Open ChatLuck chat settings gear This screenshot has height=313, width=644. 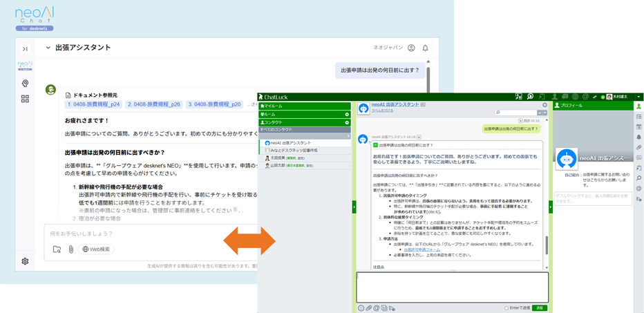[544, 105]
